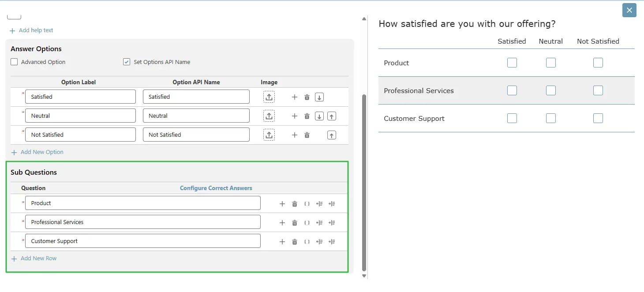The height and width of the screenshot is (292, 644).
Task: Delete the Satisfied answer option
Action: point(307,97)
